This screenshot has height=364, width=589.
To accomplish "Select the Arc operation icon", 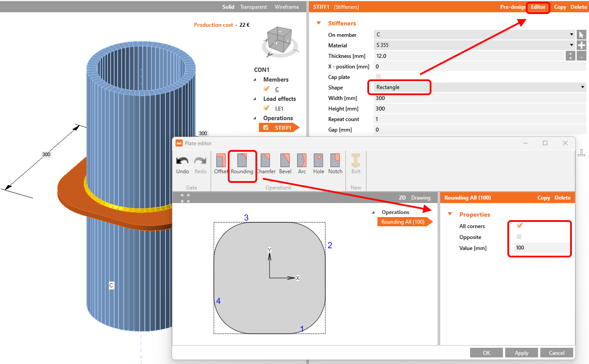I will [x=302, y=161].
